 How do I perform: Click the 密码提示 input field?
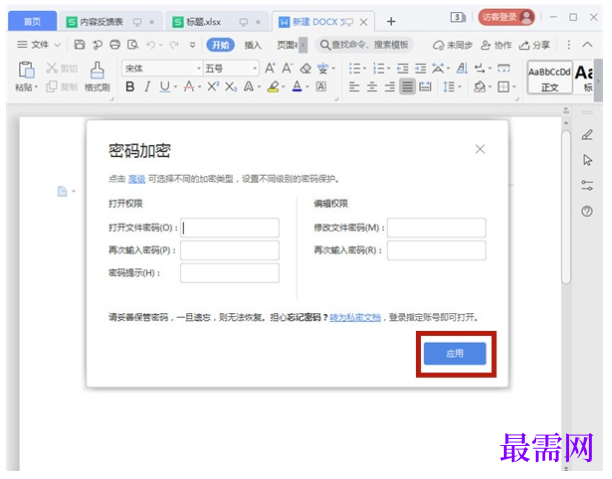click(230, 273)
